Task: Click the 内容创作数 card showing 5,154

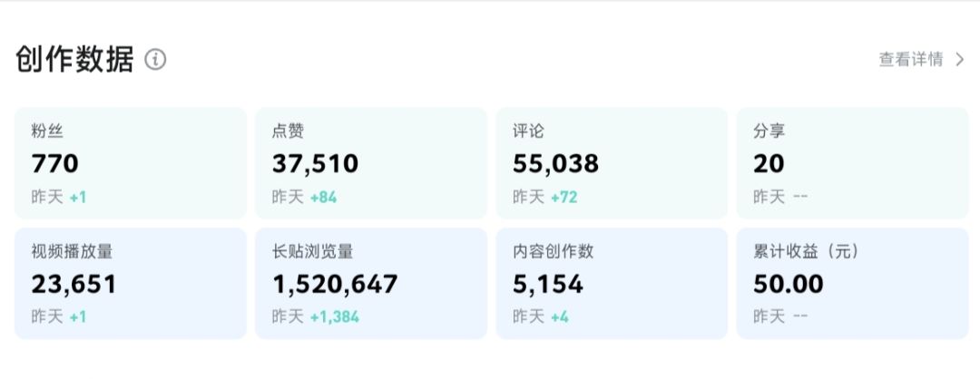Action: point(612,284)
